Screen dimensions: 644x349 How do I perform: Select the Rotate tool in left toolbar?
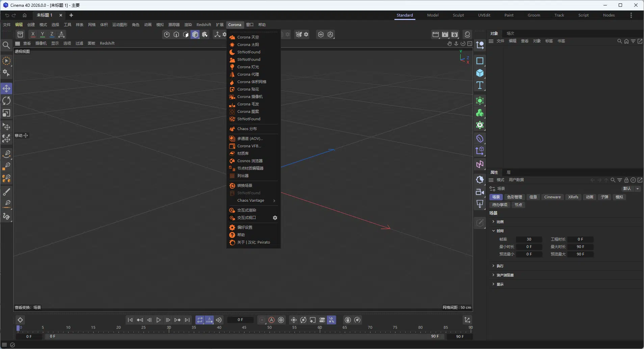[x=6, y=101]
